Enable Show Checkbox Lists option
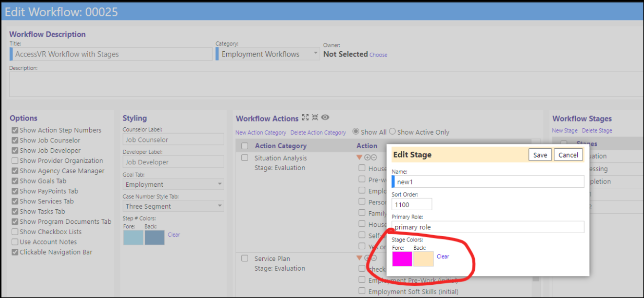The height and width of the screenshot is (298, 644). 15,232
